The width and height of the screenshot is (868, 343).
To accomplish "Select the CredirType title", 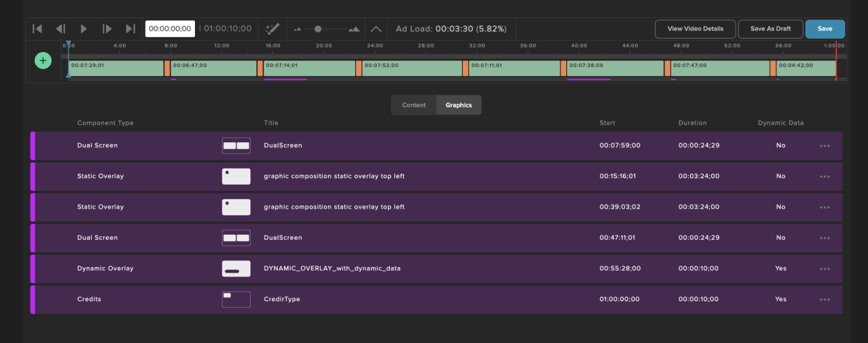I will click(282, 300).
